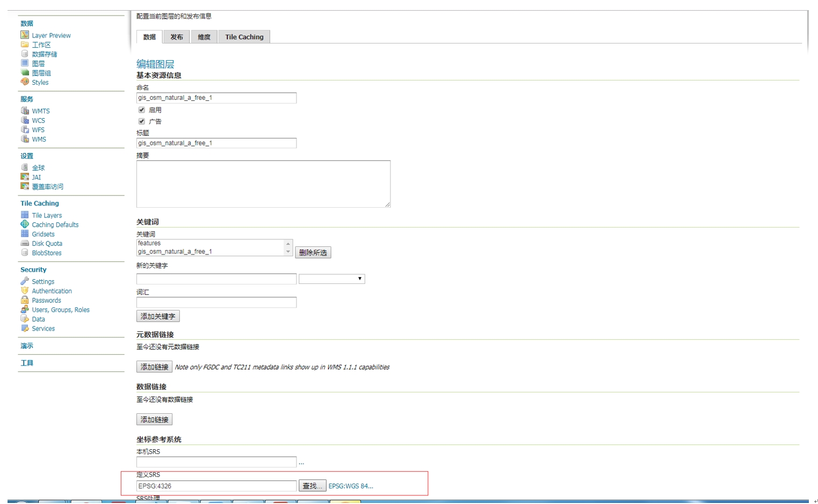Toggle the 广告 checkbox
Screen dimensions: 818x504
142,121
